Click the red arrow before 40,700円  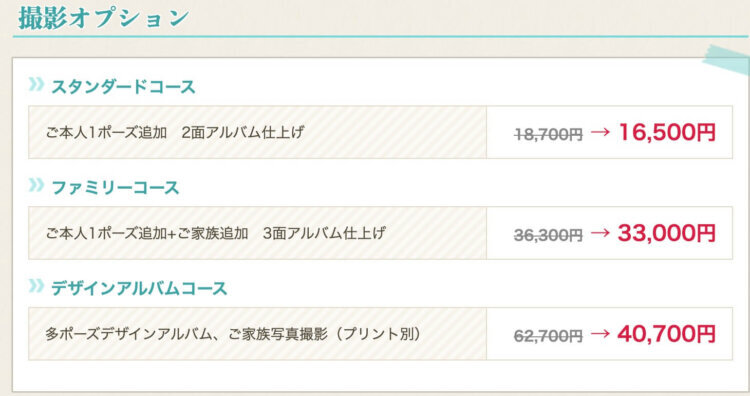600,333
